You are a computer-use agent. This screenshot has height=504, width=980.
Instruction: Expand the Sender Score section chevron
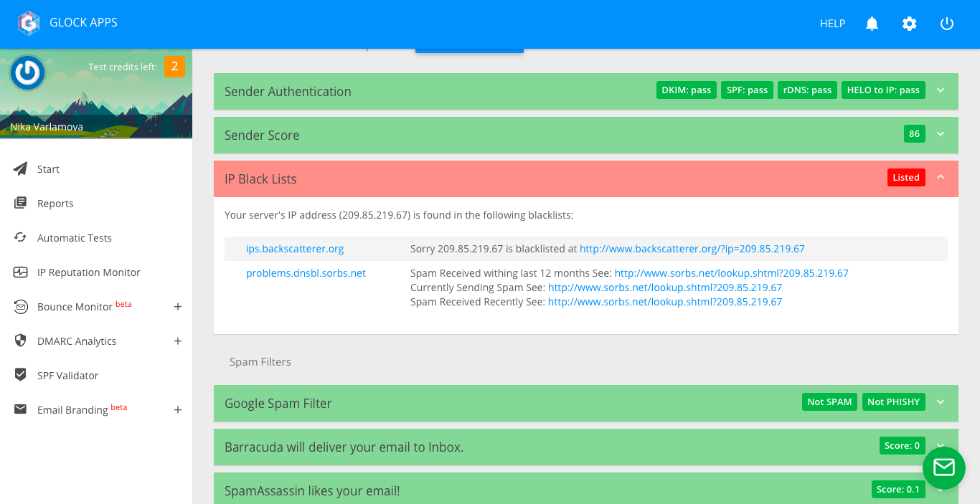tap(941, 134)
